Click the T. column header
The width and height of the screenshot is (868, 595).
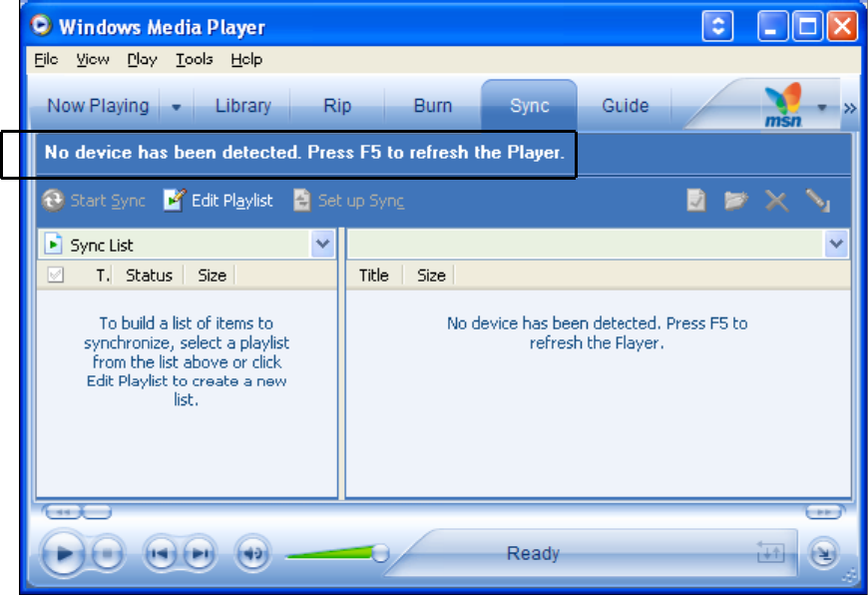click(x=103, y=275)
